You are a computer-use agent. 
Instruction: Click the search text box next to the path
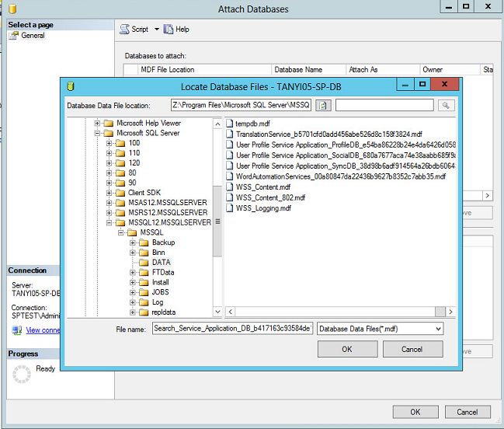[384, 105]
